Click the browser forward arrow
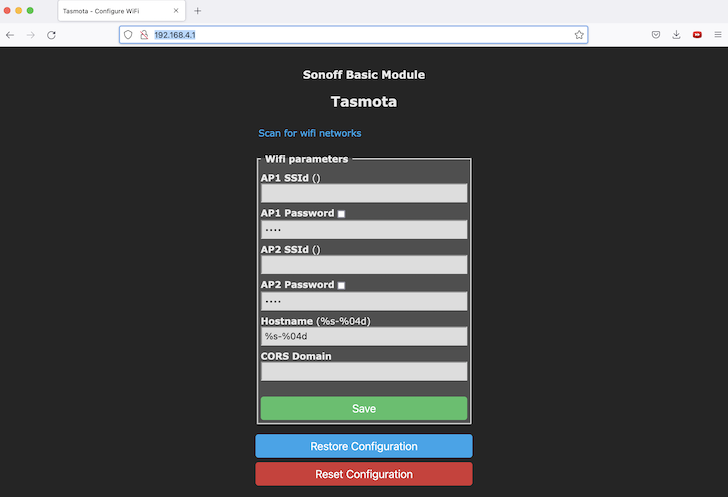Viewport: 728px width, 497px height. click(31, 35)
